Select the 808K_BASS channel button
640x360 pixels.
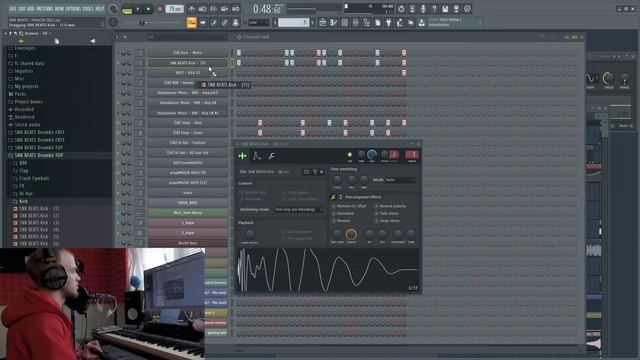(x=188, y=202)
